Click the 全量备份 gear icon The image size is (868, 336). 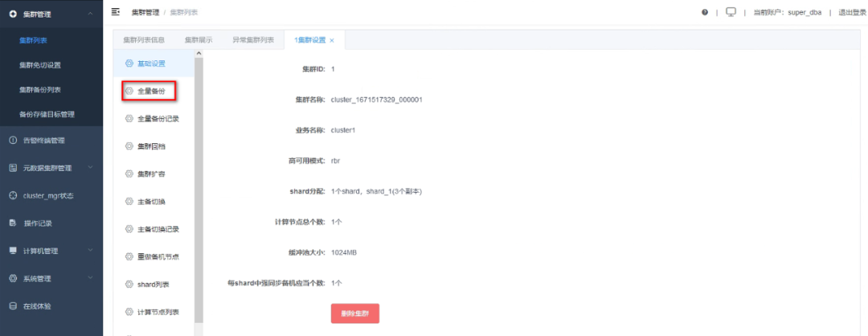pyautogui.click(x=129, y=91)
